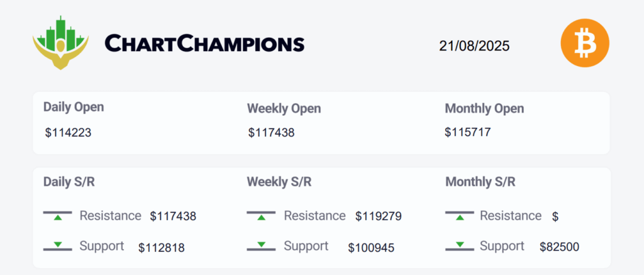The height and width of the screenshot is (275, 644).
Task: Select the Daily Open value $114223
Action: click(68, 133)
